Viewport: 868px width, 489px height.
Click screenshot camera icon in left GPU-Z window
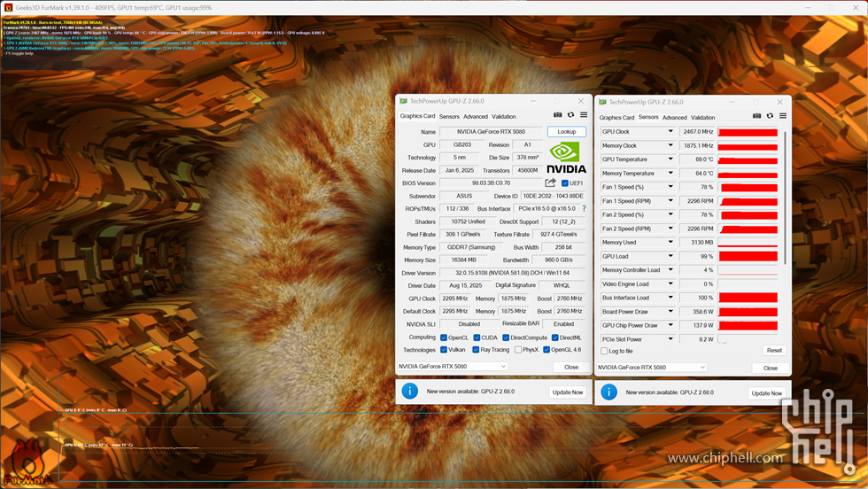coord(557,115)
